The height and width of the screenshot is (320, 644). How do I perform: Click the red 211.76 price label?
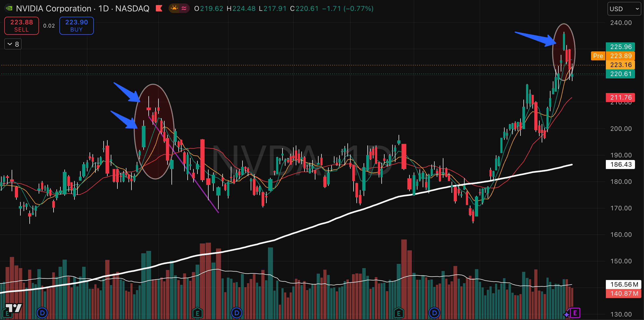point(620,97)
